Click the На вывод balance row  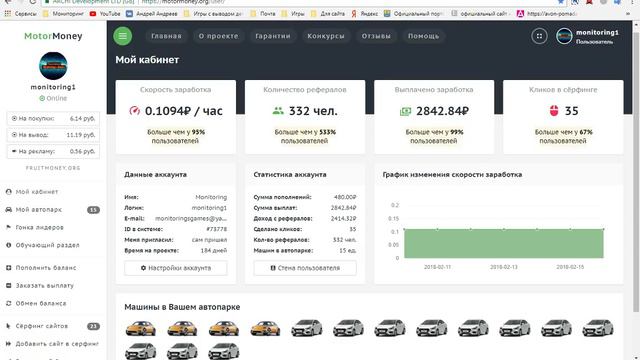[53, 135]
